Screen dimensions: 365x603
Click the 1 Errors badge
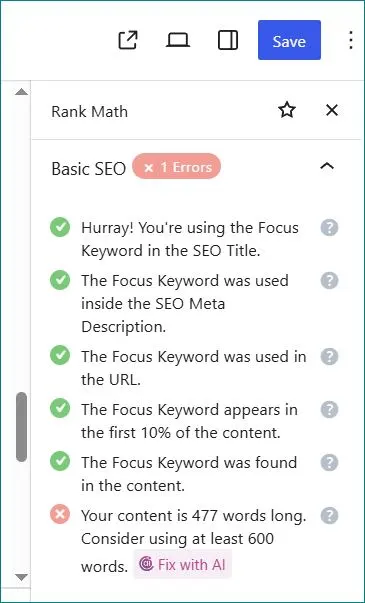coord(177,167)
